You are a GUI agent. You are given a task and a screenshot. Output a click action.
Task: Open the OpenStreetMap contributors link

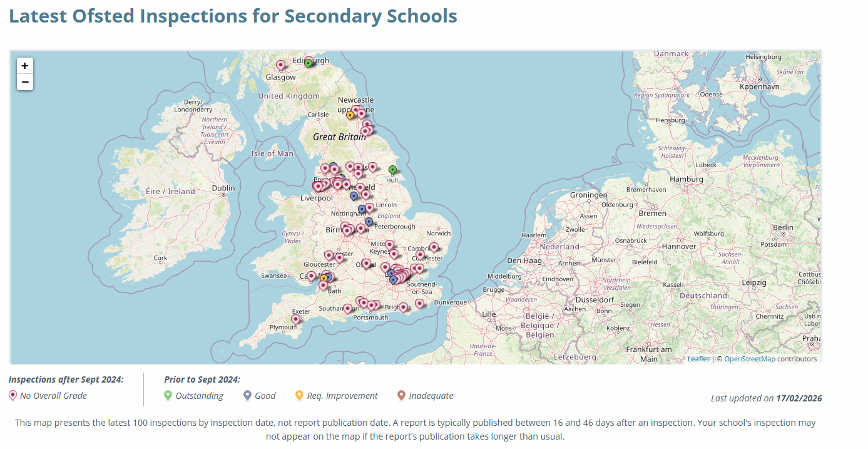point(750,359)
